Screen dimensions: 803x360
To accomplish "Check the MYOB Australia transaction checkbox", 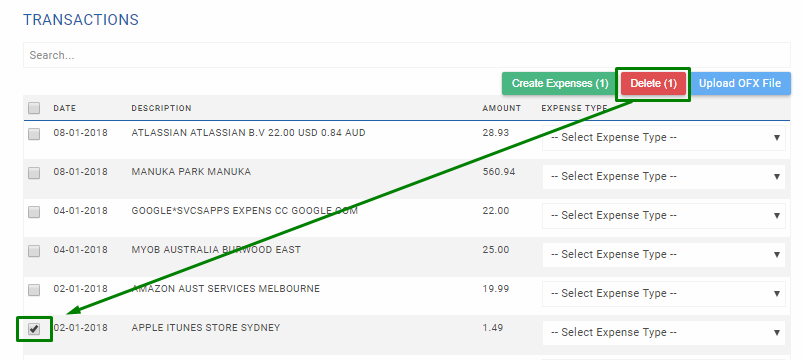I will point(34,251).
